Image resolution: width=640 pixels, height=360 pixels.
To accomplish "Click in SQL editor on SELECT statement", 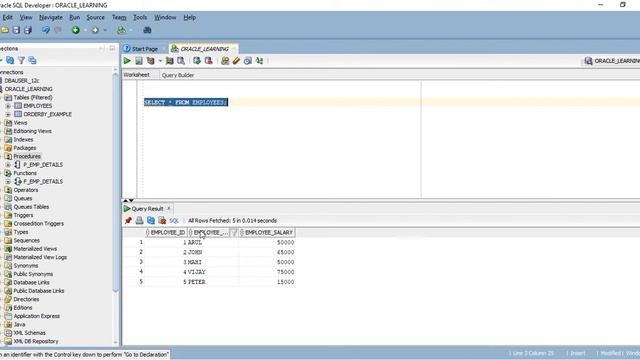I will click(x=186, y=102).
